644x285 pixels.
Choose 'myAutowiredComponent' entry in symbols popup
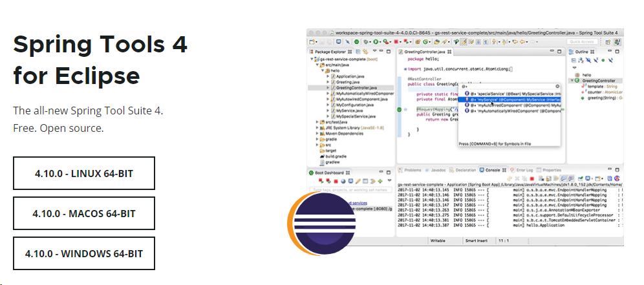(512, 105)
